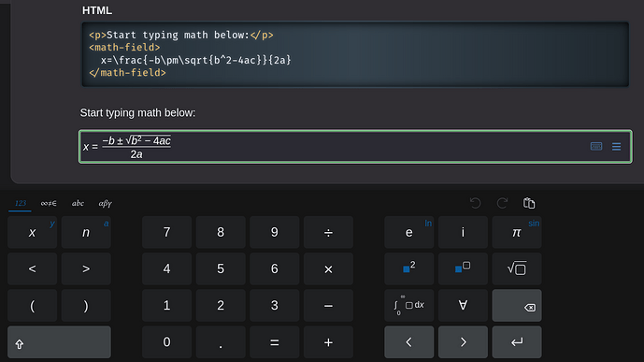Click the undo icon on keyboard toolbar
Image resolution: width=644 pixels, height=362 pixels.
[x=475, y=203]
